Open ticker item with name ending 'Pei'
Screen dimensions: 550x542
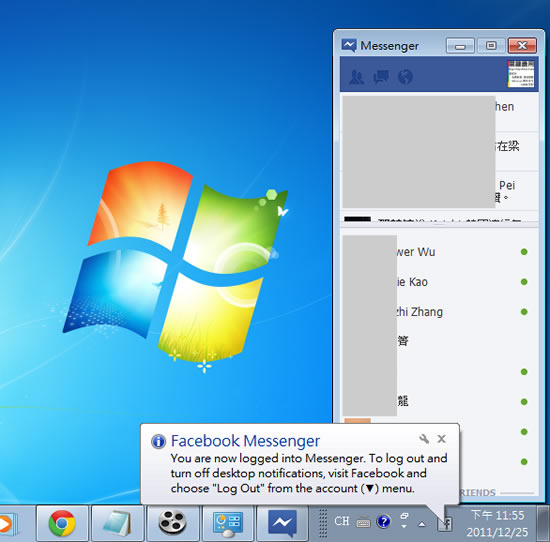tap(439, 192)
